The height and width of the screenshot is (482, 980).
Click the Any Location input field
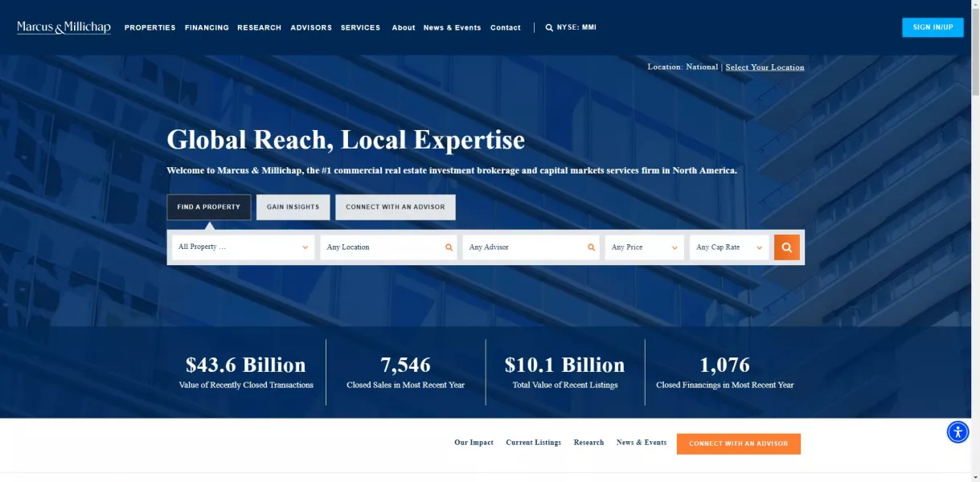pyautogui.click(x=388, y=247)
